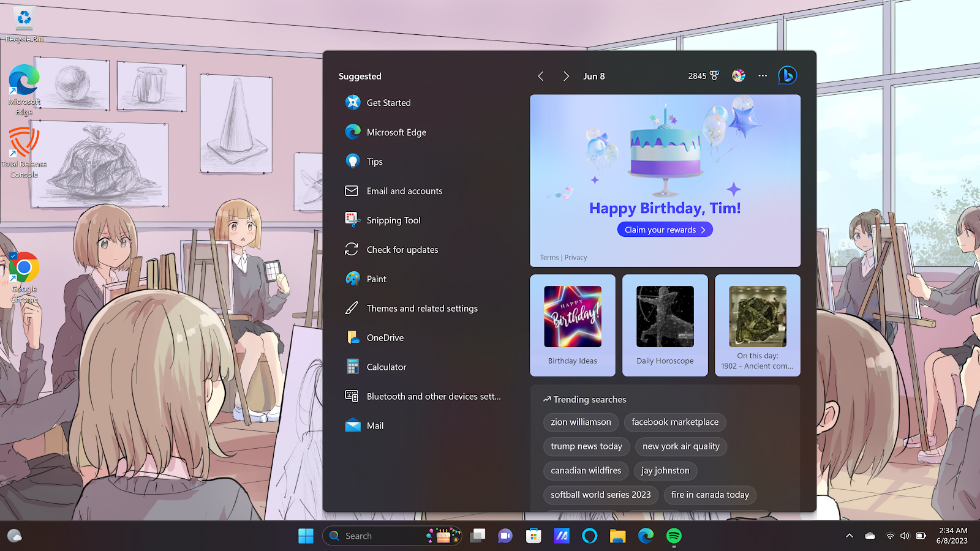The height and width of the screenshot is (551, 980).
Task: Open Bluetooth and other devices settings icon
Action: tap(352, 396)
